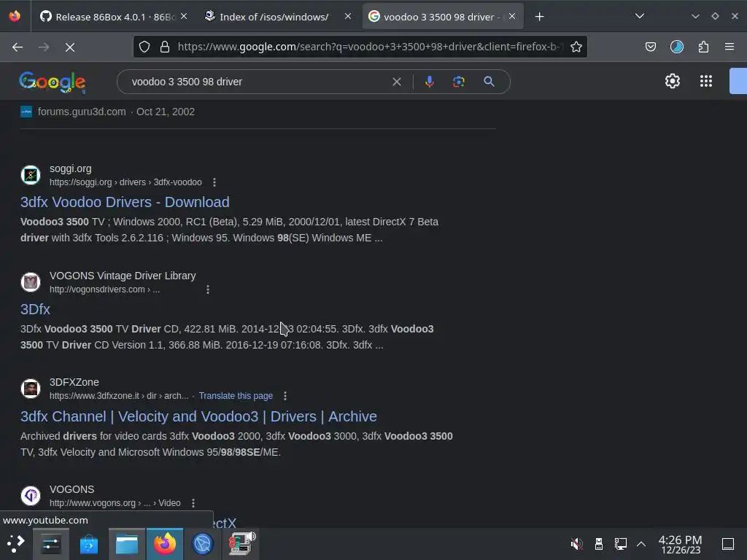The image size is (747, 560).
Task: Open the 3Dfx VOGONS driver library link
Action: coord(35,309)
